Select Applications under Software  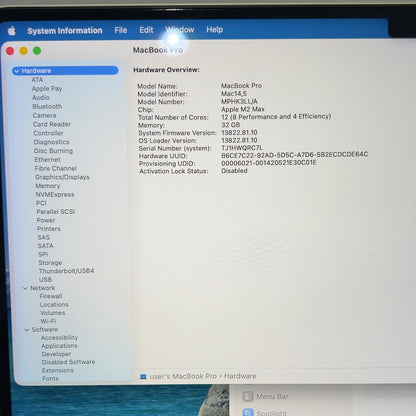coord(60,346)
